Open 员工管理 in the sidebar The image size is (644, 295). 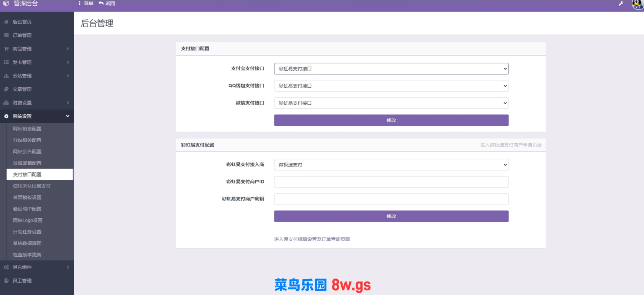(x=37, y=281)
